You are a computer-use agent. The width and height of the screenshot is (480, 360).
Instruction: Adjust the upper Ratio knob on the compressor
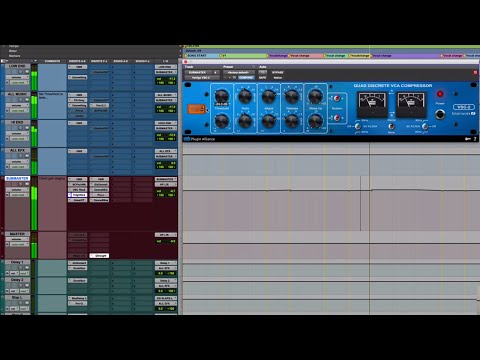click(245, 96)
